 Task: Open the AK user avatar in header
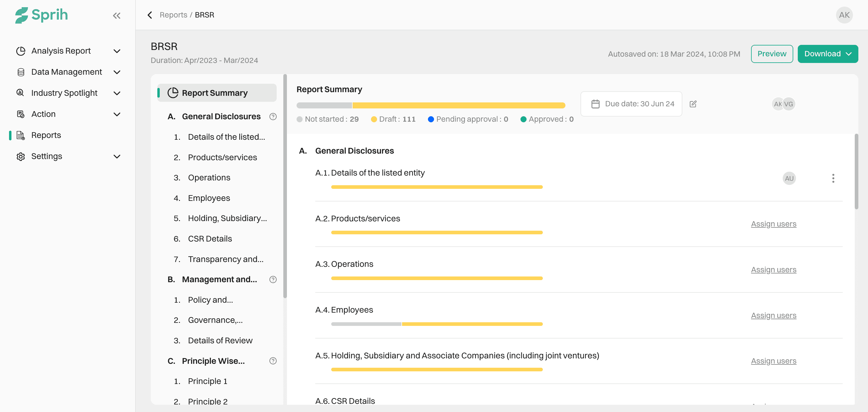tap(844, 15)
